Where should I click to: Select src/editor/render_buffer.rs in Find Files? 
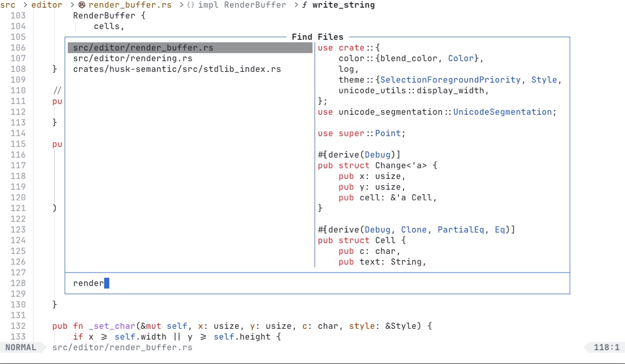(190, 48)
